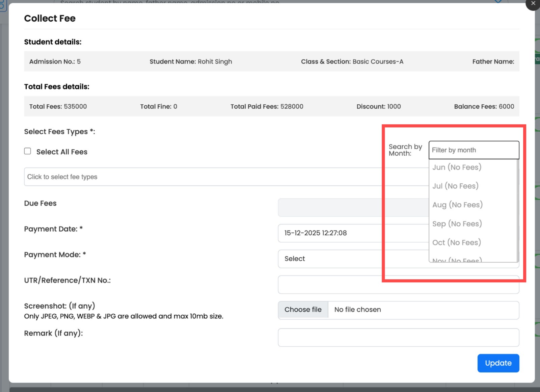Select Jun (No Fees) from month list
Screen dimensions: 540x392
457,167
